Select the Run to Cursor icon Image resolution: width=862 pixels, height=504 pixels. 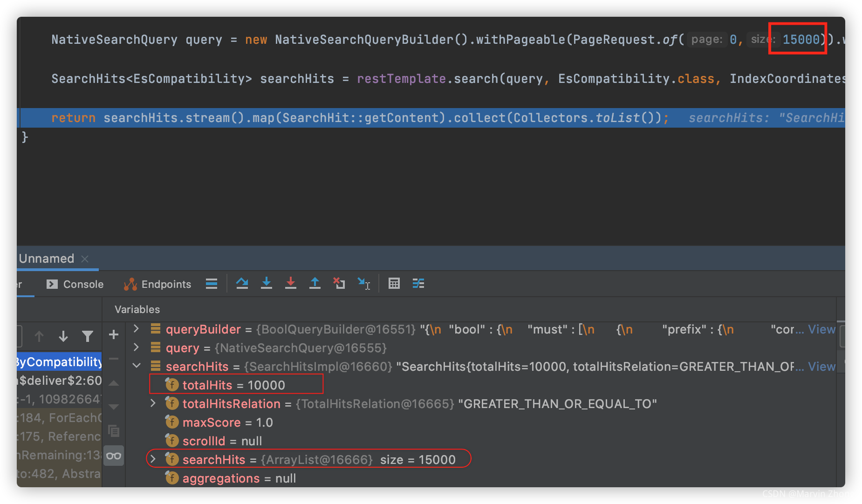point(364,284)
